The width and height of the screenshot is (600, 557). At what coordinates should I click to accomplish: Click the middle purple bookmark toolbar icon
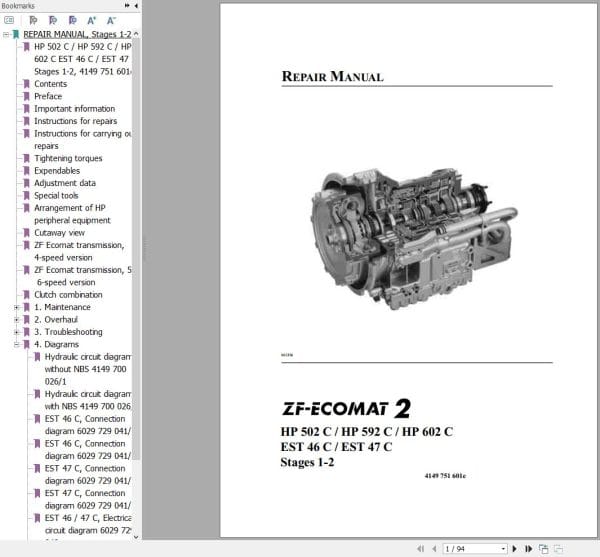(53, 20)
